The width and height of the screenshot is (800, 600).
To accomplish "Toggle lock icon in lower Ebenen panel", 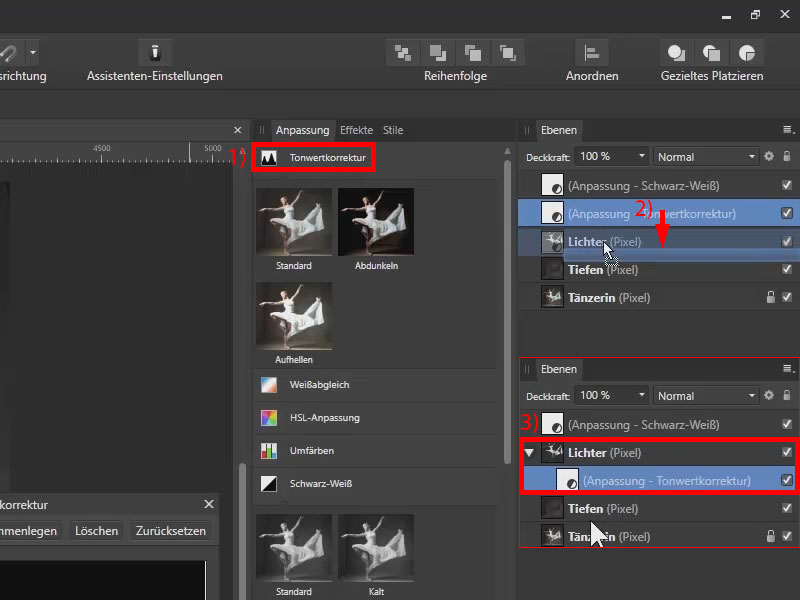I will 787,395.
